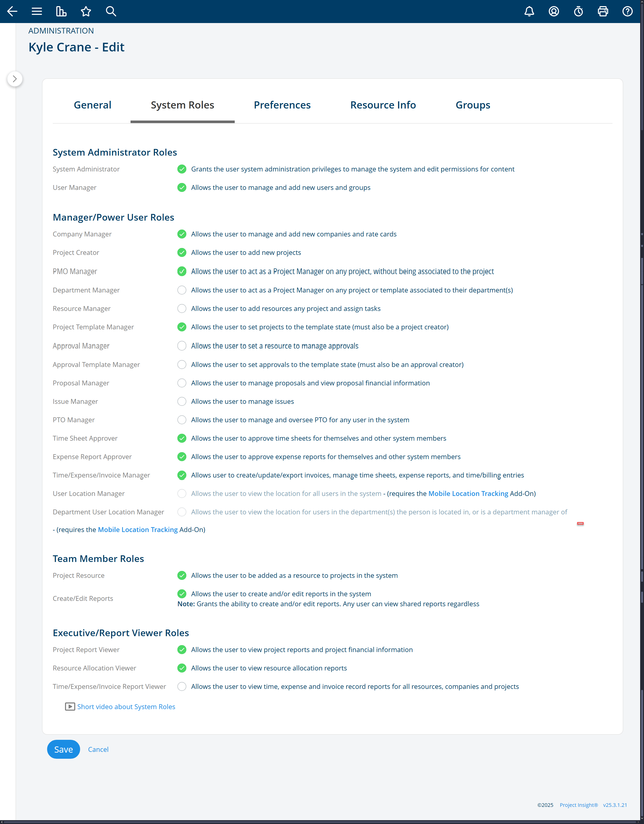Image resolution: width=644 pixels, height=824 pixels.
Task: Click the Executive/Report Viewer Roles heading
Action: (121, 633)
